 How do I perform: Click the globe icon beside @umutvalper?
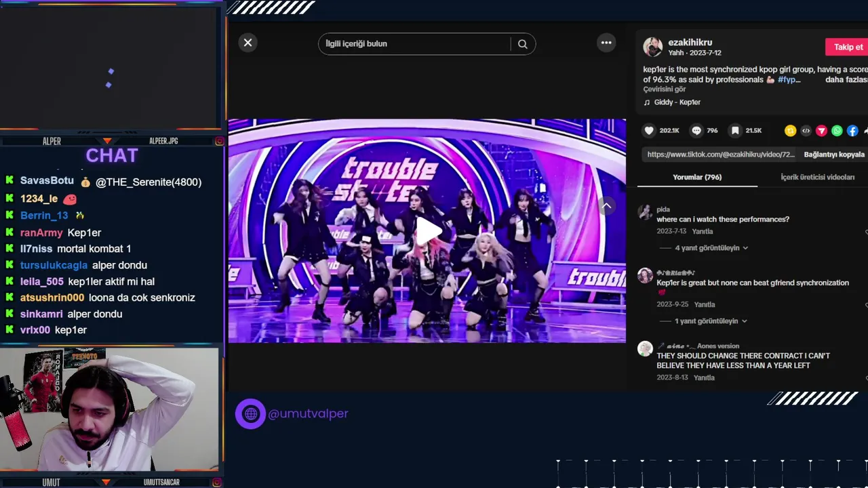250,413
